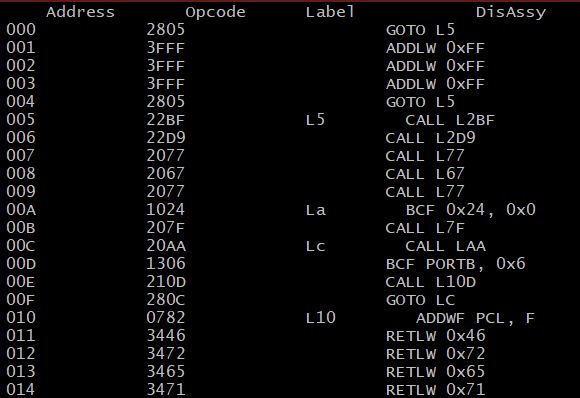Select the row at address 00B
Viewport: 580px width, 398px height.
pos(290,228)
